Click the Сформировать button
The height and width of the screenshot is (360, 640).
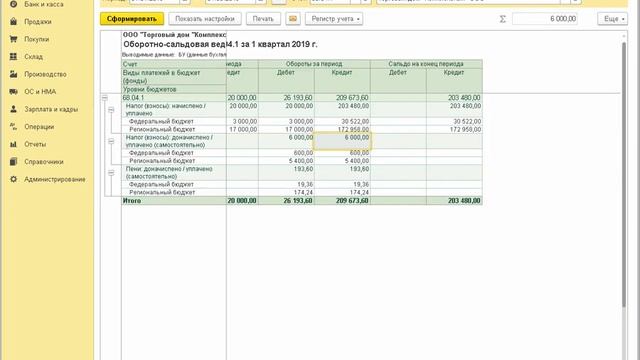(x=132, y=19)
